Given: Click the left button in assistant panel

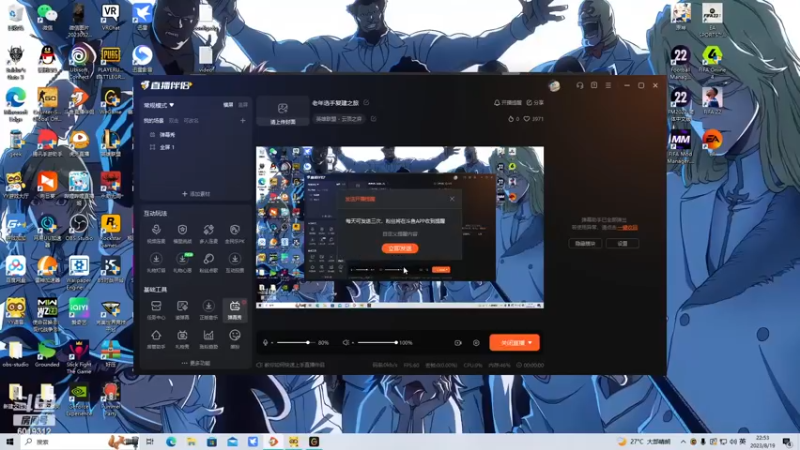Looking at the screenshot, I should click(x=585, y=244).
